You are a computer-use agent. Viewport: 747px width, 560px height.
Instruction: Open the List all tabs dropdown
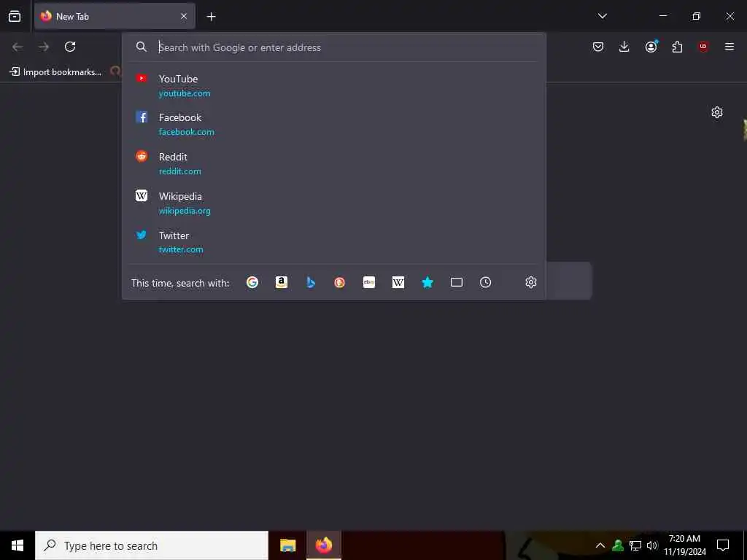[603, 16]
